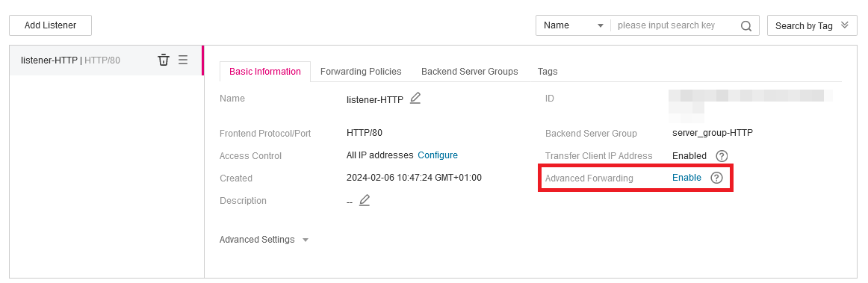Click the HTTP/80 frontend protocol value
This screenshot has height=283, width=868.
365,133
